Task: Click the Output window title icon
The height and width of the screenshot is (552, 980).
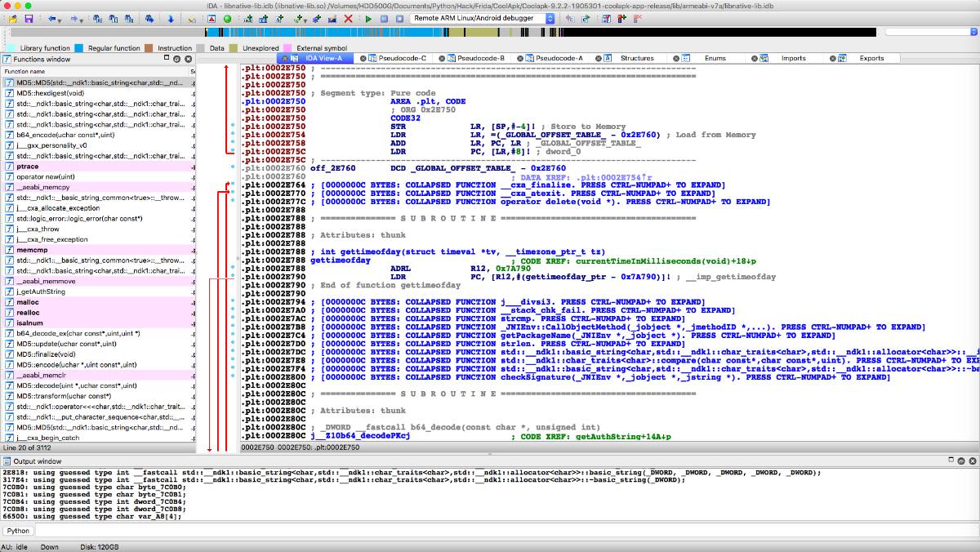Action: point(7,462)
